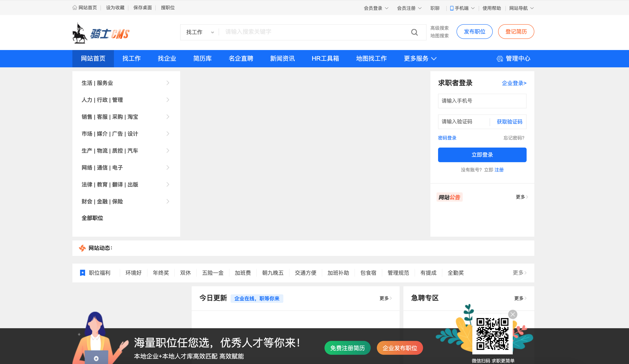
Task: Expand the 会员注册 dropdown
Action: [409, 8]
